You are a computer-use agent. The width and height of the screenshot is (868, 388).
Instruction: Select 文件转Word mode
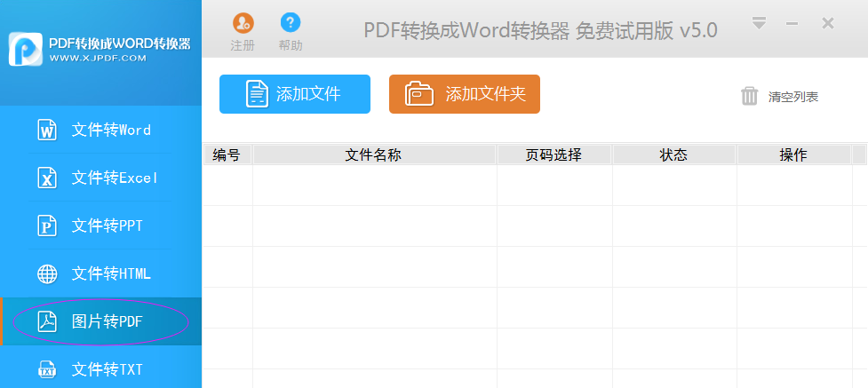[100, 130]
